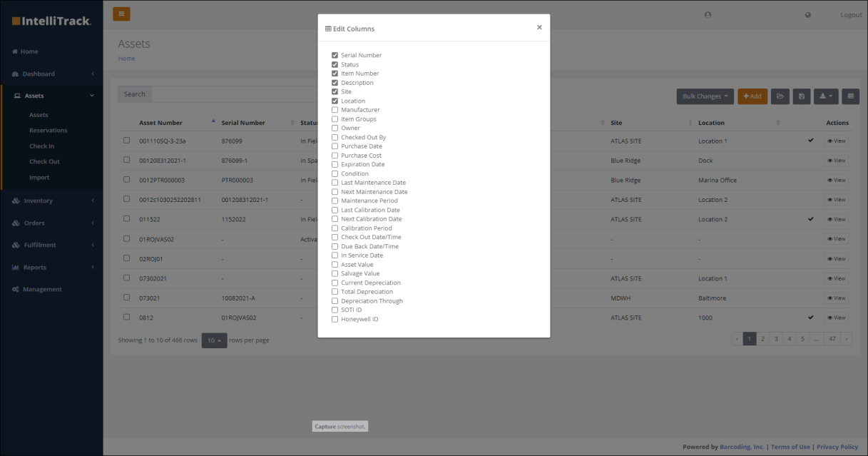This screenshot has height=456, width=868.
Task: Enable the Honeywell ID column checkbox
Action: [335, 319]
